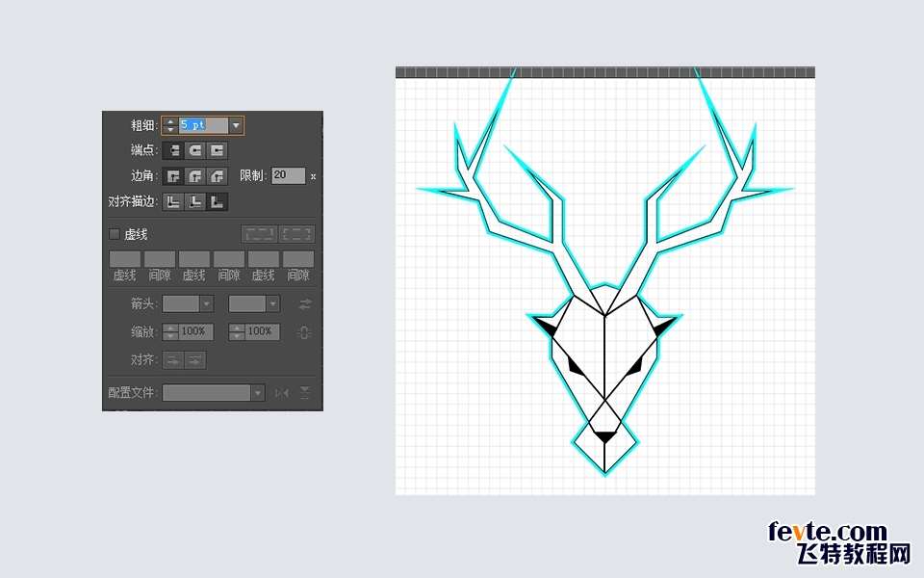
Task: Select the round cap icon beside 端点
Action: pos(195,150)
